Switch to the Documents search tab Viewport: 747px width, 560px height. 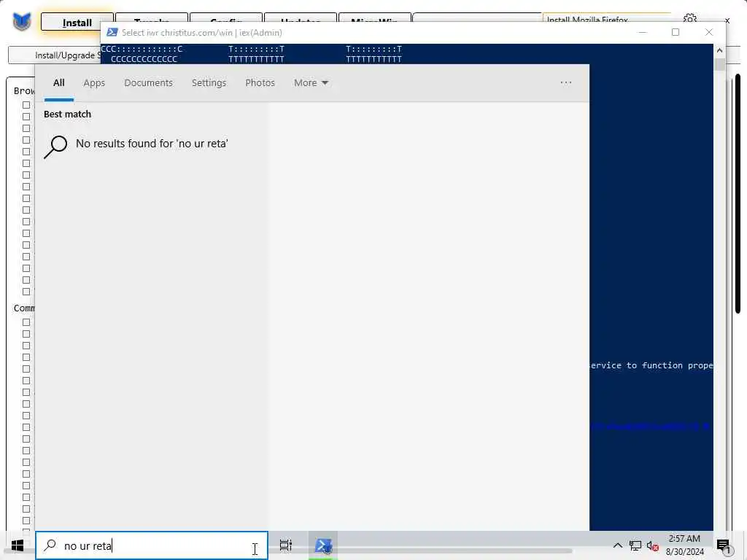click(148, 83)
